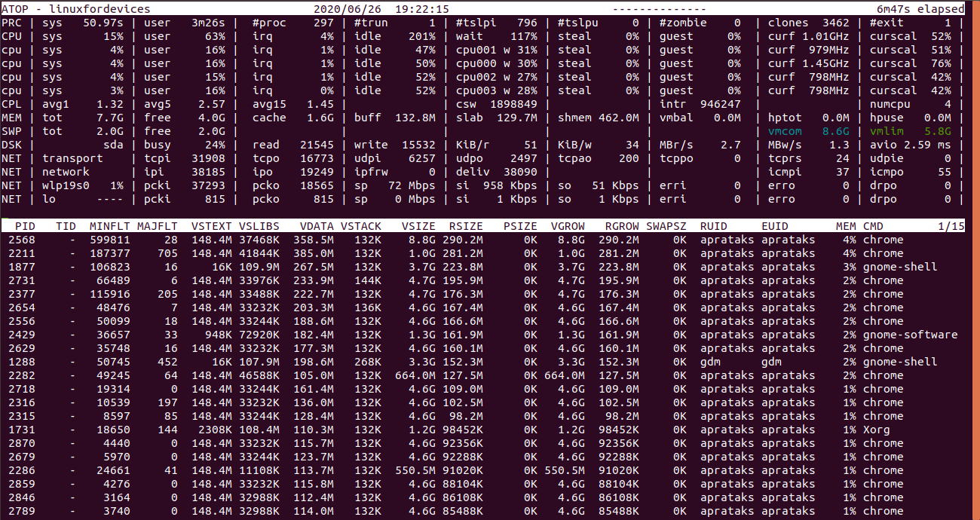Click MINFLT value 187377
This screenshot has height=520, width=980.
(x=109, y=253)
